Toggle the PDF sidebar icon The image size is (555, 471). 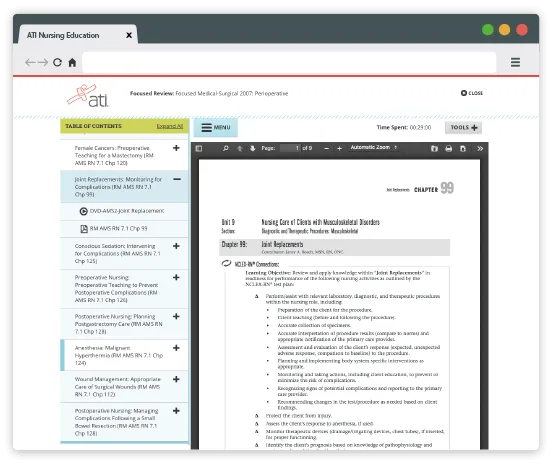tap(199, 148)
